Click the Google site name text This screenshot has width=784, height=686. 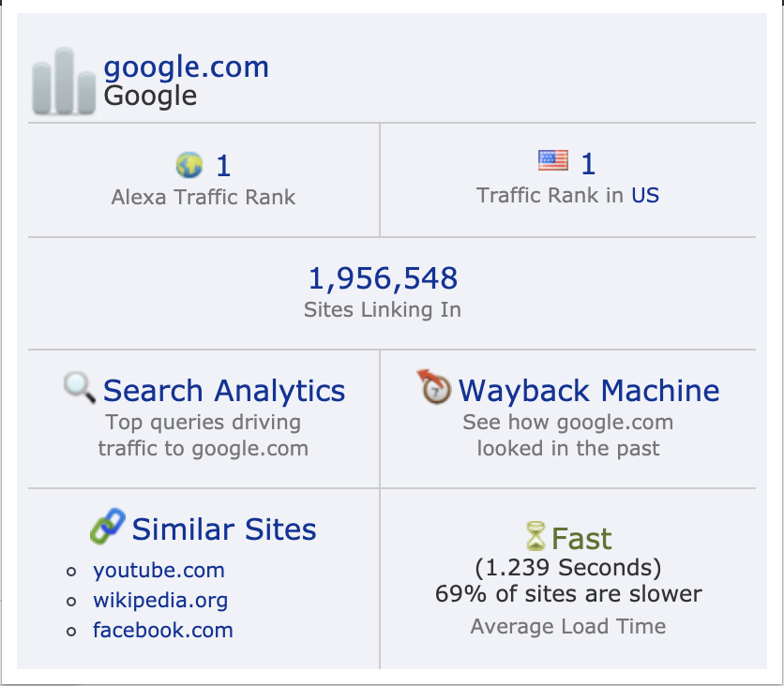tap(150, 96)
